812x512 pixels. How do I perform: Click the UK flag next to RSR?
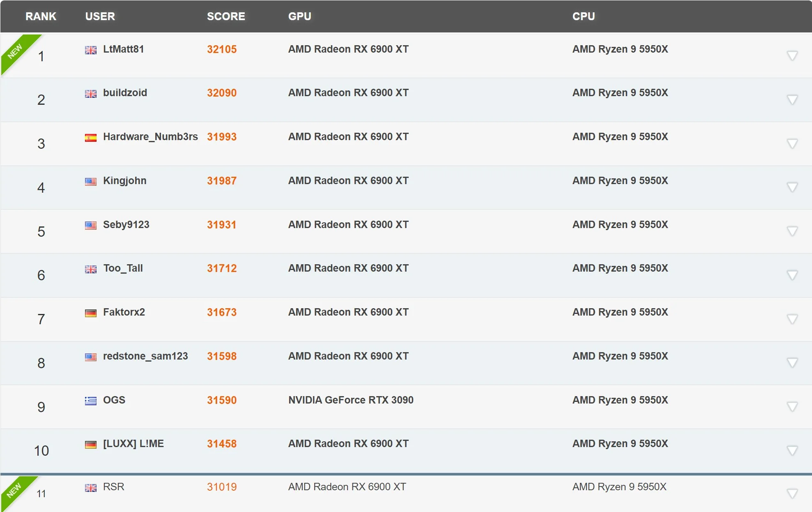(x=90, y=488)
